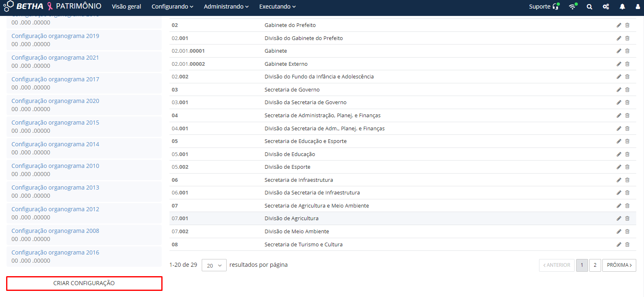Delete the Gabinete Externo entry
Viewport: 644px width, 297px height.
tap(627, 64)
